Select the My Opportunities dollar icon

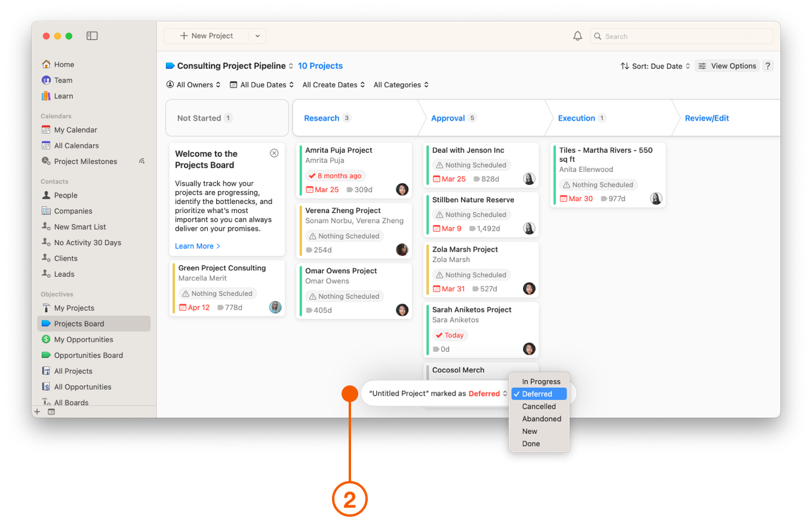pyautogui.click(x=45, y=339)
